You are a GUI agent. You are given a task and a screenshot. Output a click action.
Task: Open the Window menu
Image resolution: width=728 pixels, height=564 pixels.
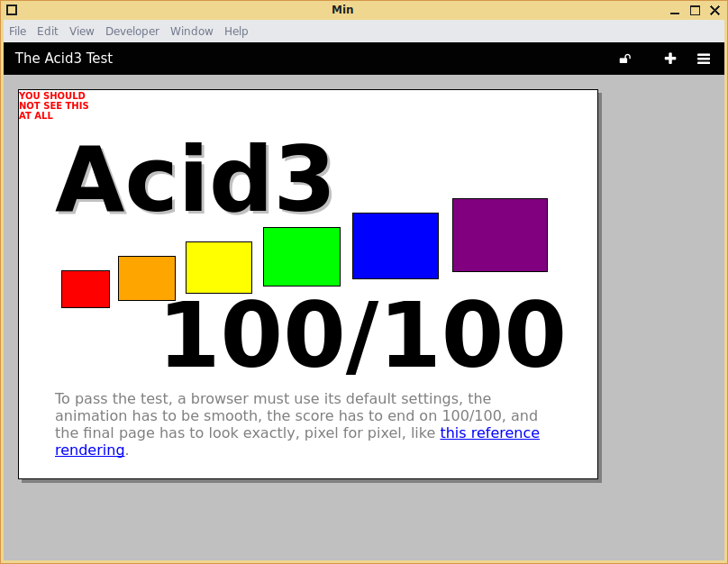[x=191, y=31]
